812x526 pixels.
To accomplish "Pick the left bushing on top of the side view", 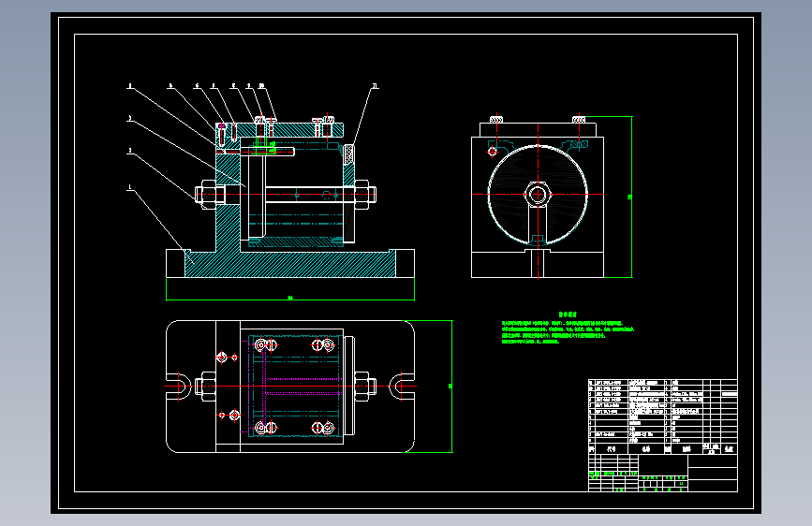I will click(496, 120).
